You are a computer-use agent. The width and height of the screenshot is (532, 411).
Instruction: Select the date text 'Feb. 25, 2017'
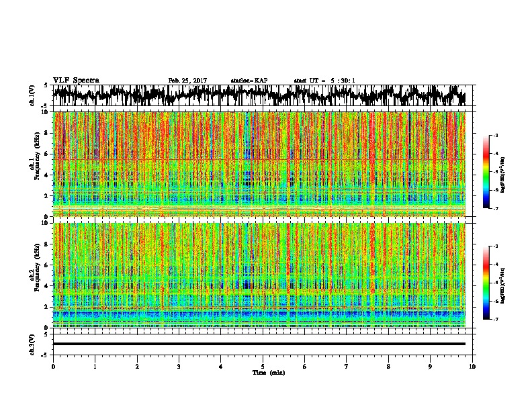(187, 81)
